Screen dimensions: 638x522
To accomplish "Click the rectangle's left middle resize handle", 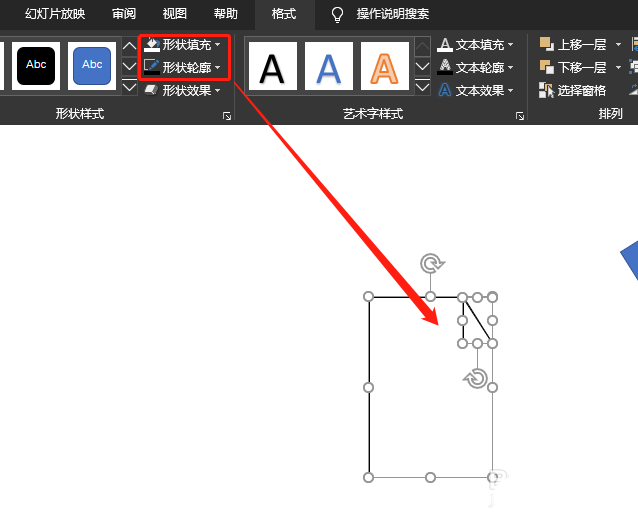I will [368, 387].
